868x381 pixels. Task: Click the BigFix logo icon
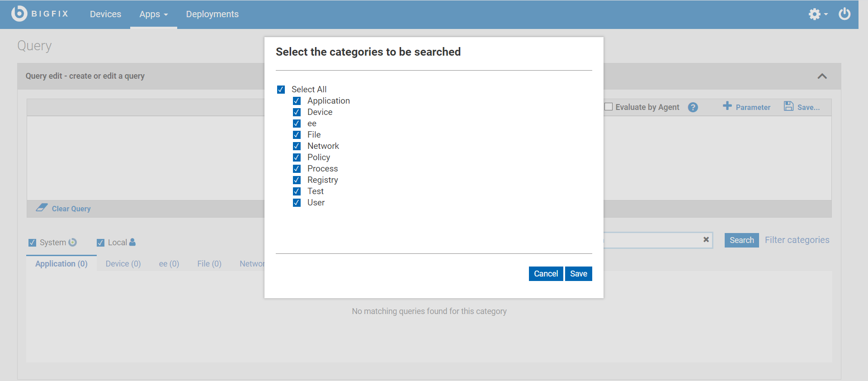19,14
